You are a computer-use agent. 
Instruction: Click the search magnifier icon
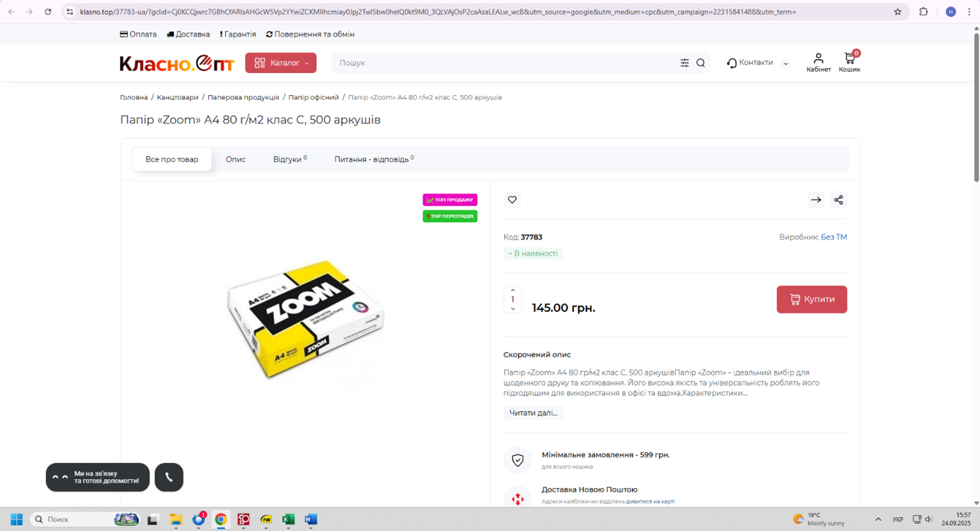coord(700,63)
